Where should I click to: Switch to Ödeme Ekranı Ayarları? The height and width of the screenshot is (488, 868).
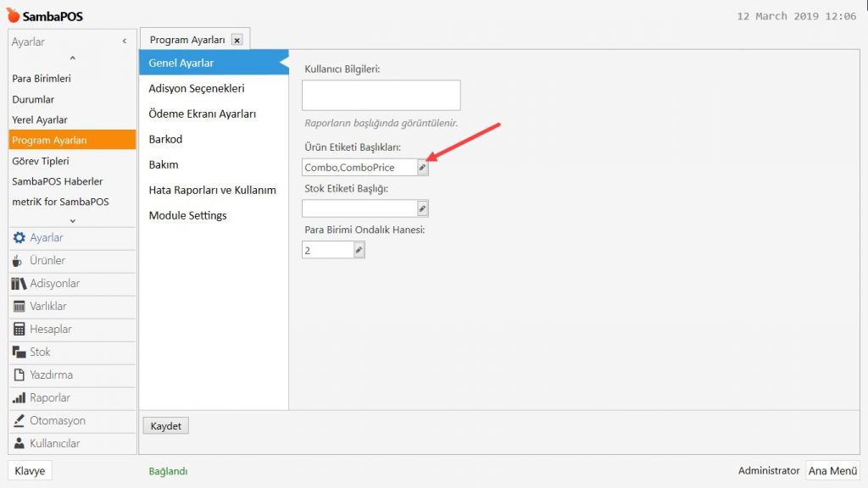[x=203, y=114]
